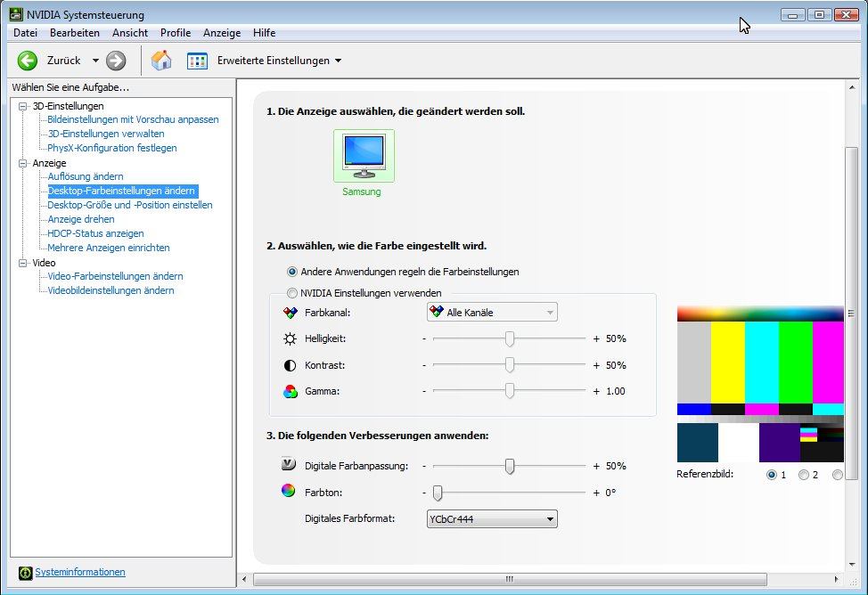Click the Digitale Farbanpassung icon
Image resolution: width=868 pixels, height=595 pixels.
click(x=289, y=464)
